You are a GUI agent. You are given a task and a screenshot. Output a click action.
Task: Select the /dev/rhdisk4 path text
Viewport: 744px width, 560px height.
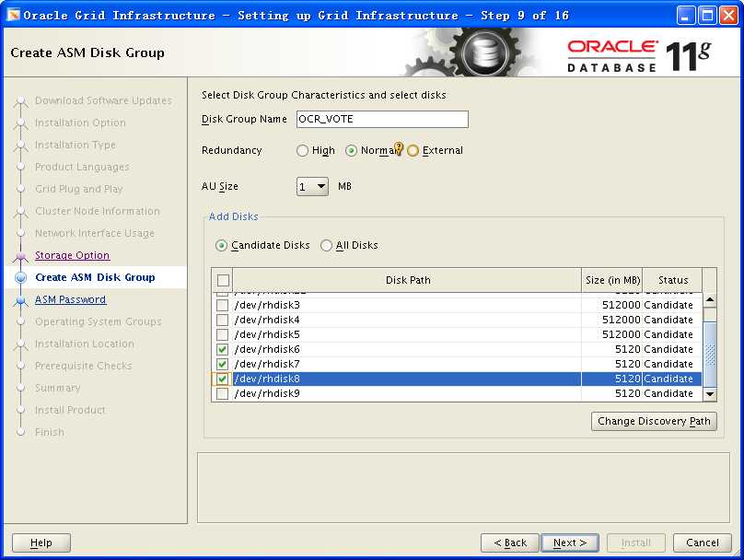click(267, 320)
